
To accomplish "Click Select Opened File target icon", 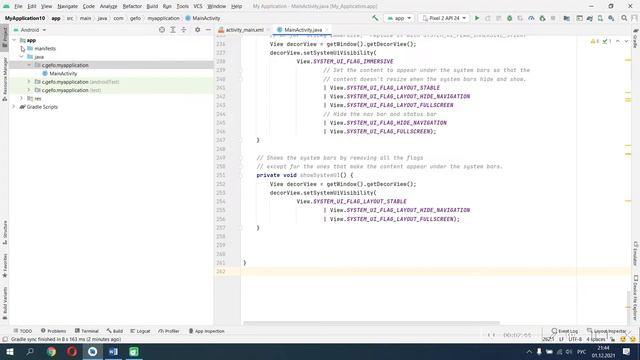I will 162,30.
